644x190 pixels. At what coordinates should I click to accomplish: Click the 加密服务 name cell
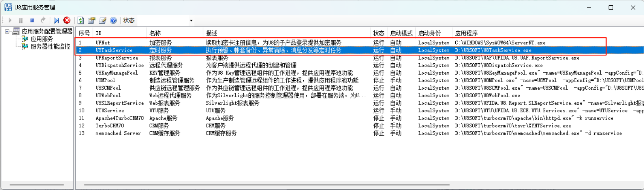(160, 43)
